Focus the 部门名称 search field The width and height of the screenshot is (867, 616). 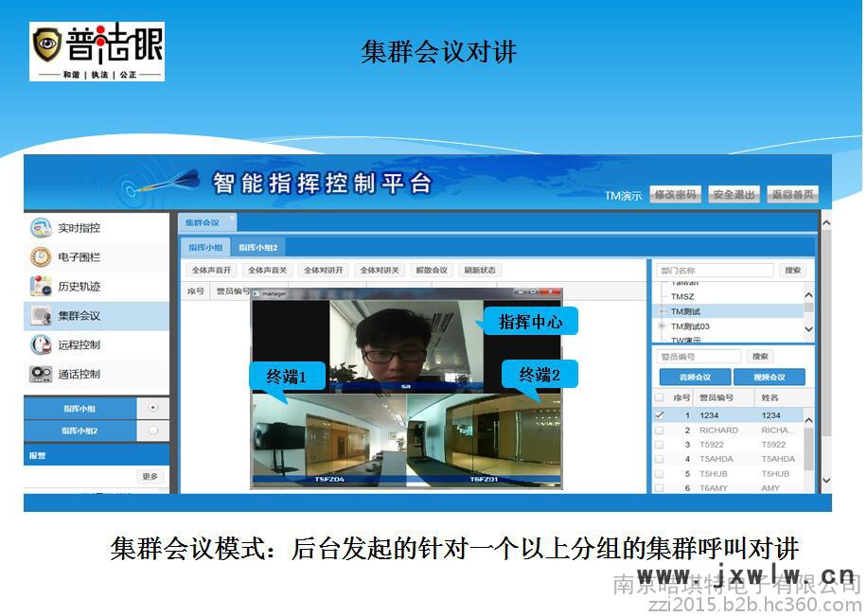[x=715, y=271]
